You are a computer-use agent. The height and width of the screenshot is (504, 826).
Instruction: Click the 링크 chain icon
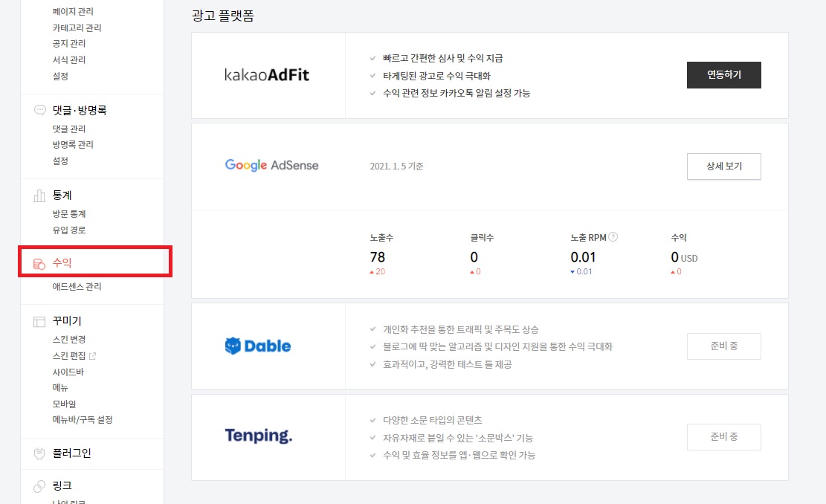click(39, 486)
